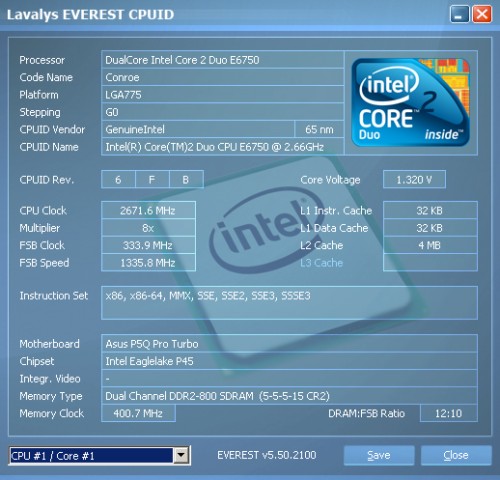Minimize the EVEREST CPUID window

coord(459,15)
